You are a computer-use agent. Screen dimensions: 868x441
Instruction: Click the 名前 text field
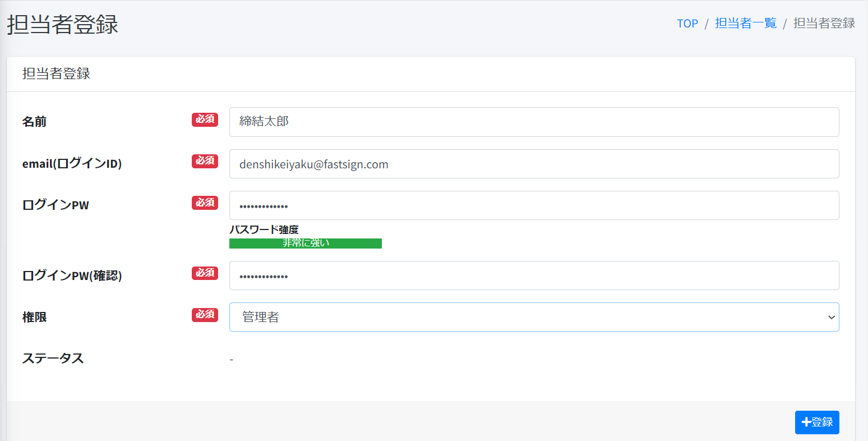pyautogui.click(x=534, y=122)
